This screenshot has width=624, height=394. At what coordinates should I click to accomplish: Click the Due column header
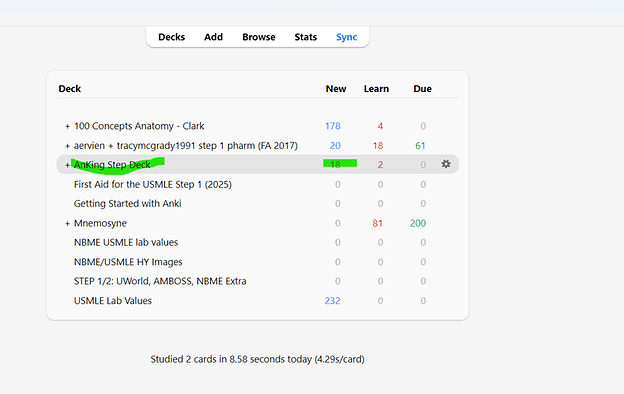pyautogui.click(x=422, y=89)
